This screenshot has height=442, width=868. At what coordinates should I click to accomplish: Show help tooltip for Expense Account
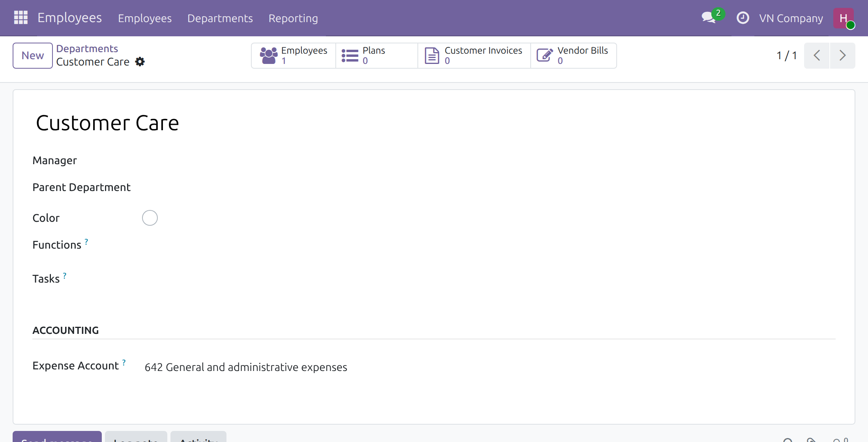point(124,362)
